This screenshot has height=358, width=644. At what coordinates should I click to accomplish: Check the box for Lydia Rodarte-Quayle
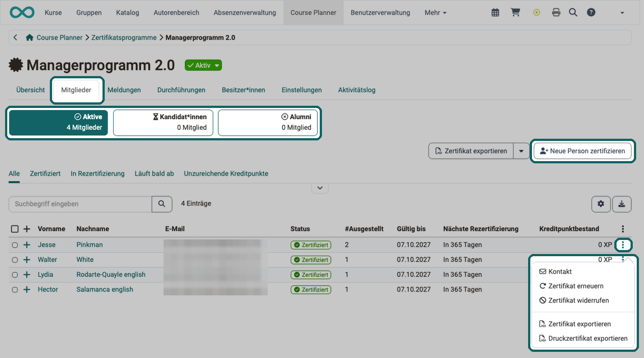pos(15,275)
